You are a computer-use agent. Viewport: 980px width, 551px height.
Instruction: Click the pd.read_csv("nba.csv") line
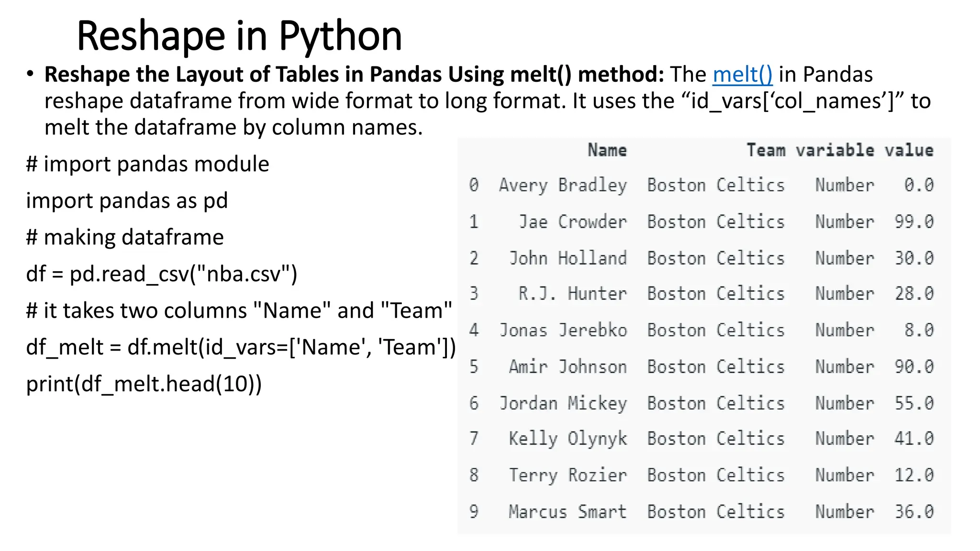pyautogui.click(x=162, y=274)
